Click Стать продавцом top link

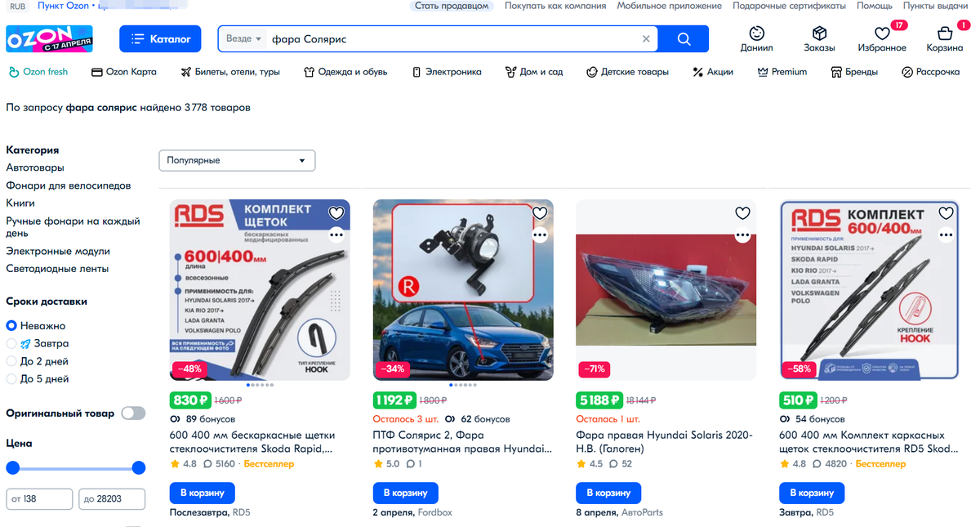[452, 6]
